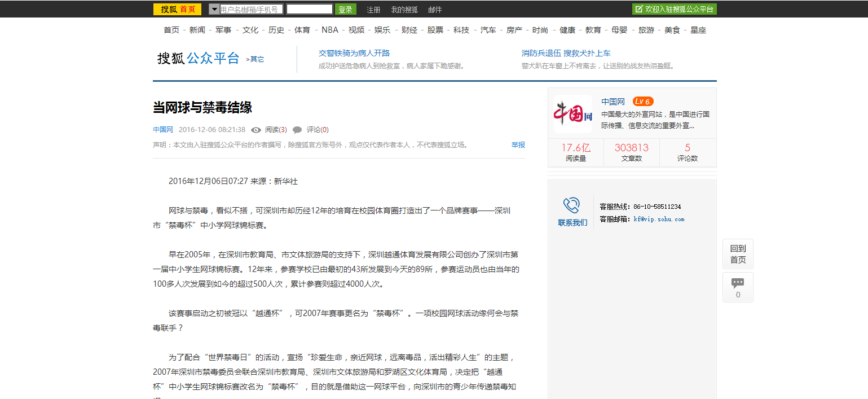This screenshot has height=399, width=868.
Task: Open 健康 channel in navigation
Action: coord(567,30)
